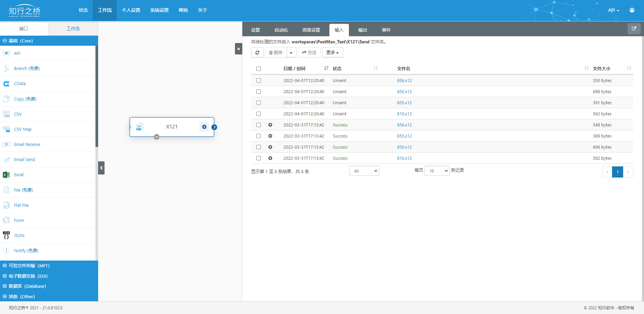Switch to the 事件 tab
Image resolution: width=644 pixels, height=314 pixels.
(x=386, y=30)
